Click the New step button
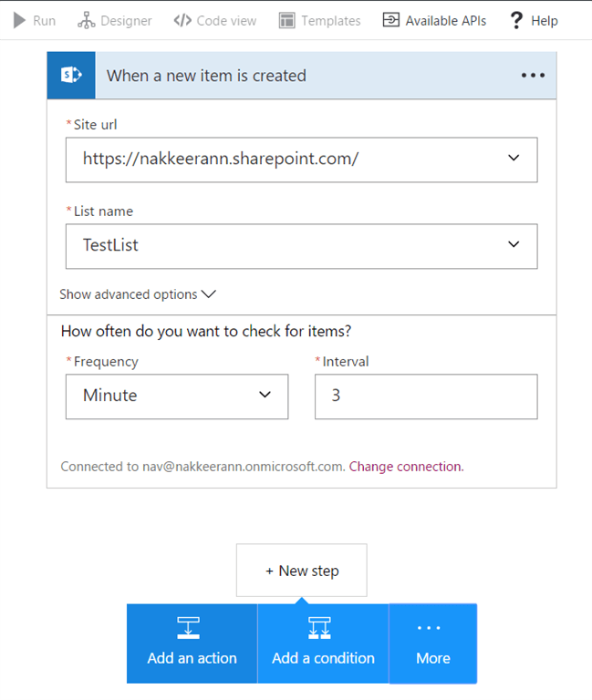592x700 pixels. coord(302,571)
